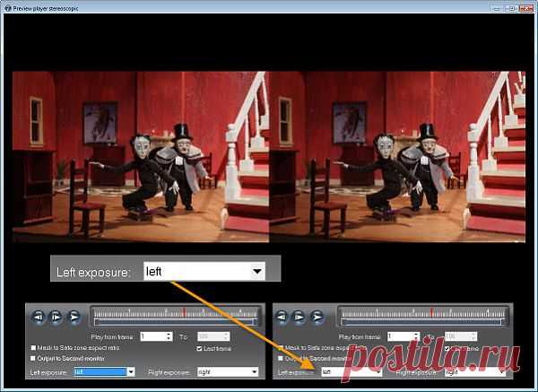Image resolution: width=538 pixels, height=392 pixels.
Task: Maximize the Preview player stereoscopic window
Action: (x=509, y=7)
